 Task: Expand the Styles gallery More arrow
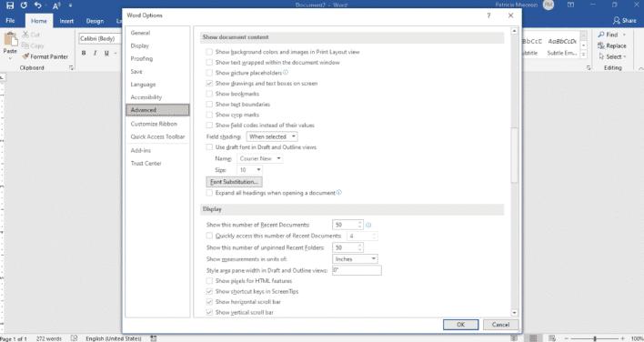click(584, 55)
